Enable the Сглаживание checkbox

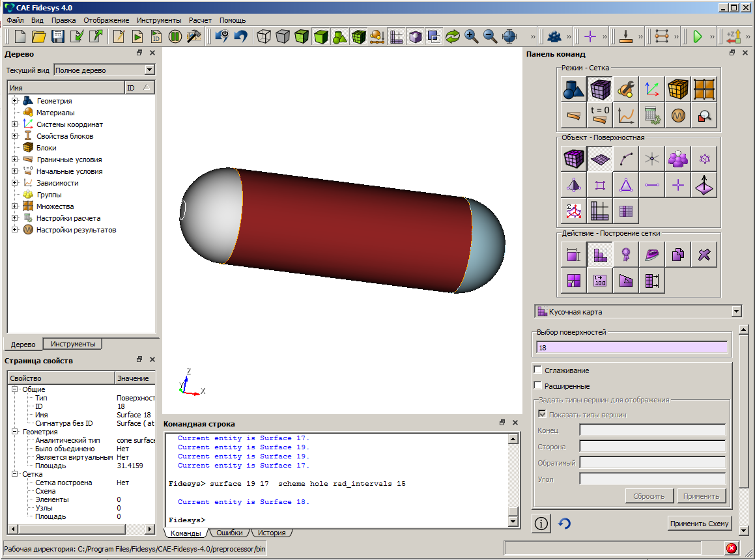[538, 370]
